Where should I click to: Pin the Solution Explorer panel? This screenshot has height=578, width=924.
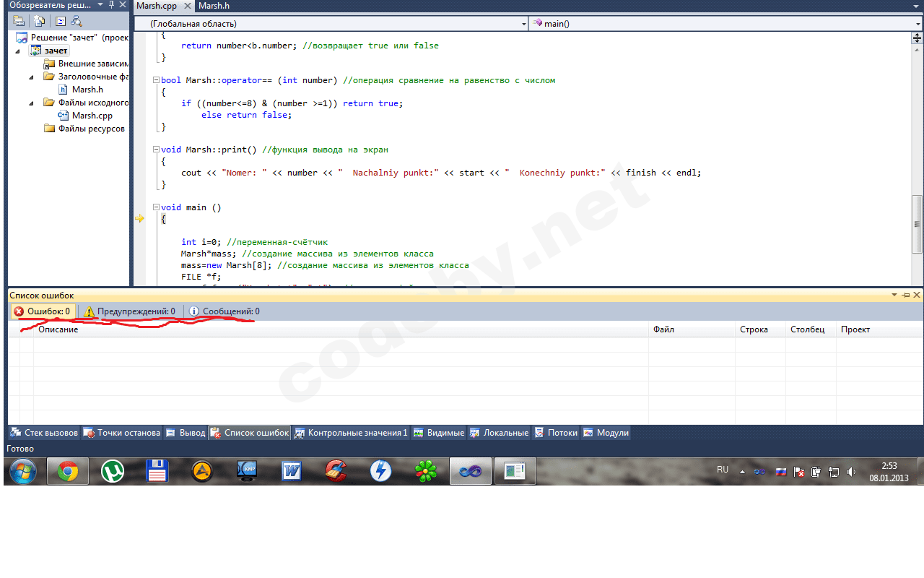point(111,5)
